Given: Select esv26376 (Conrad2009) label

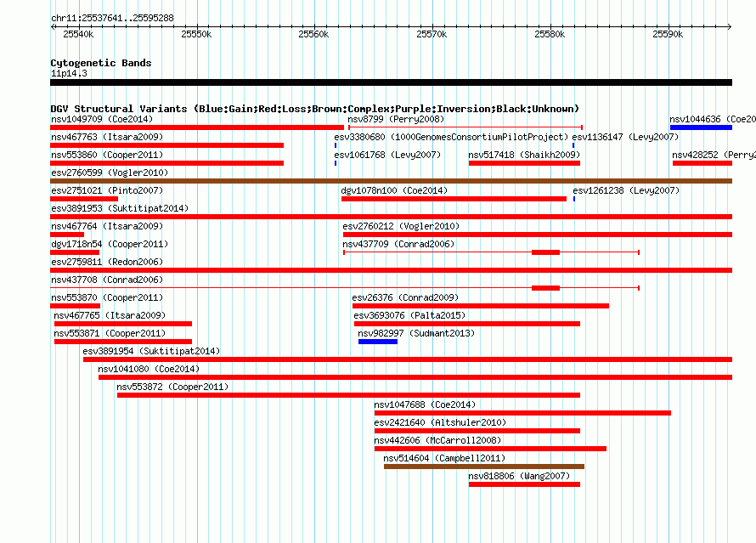Looking at the screenshot, I should (405, 297).
